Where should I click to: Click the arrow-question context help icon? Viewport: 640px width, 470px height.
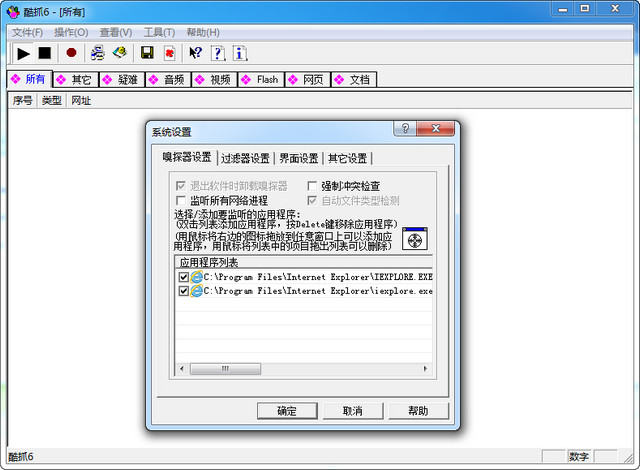point(196,53)
